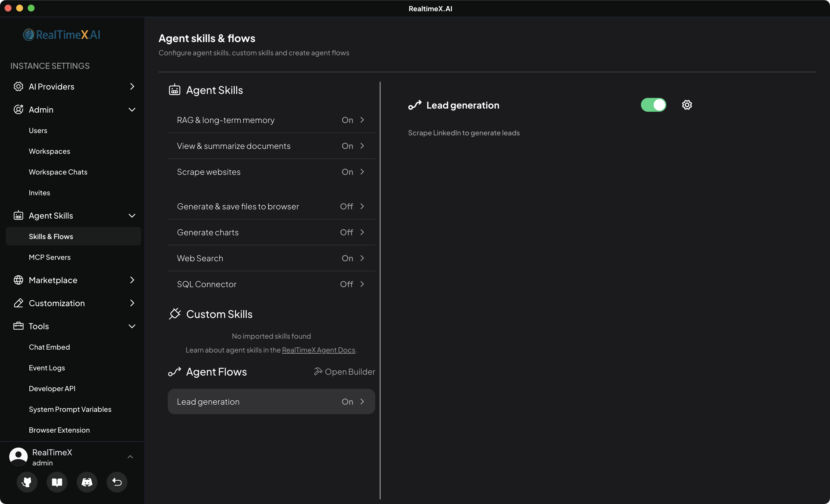
Task: Go to Workspace Chats page
Action: click(x=58, y=172)
